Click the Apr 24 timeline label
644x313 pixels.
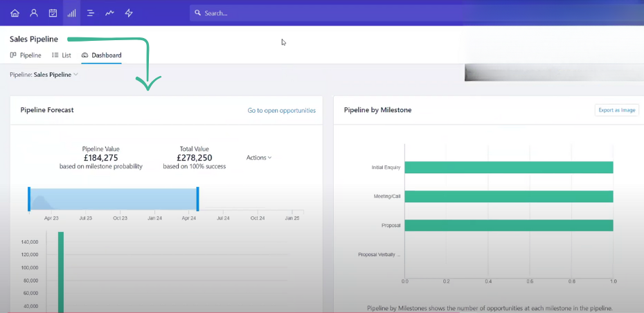[189, 218]
